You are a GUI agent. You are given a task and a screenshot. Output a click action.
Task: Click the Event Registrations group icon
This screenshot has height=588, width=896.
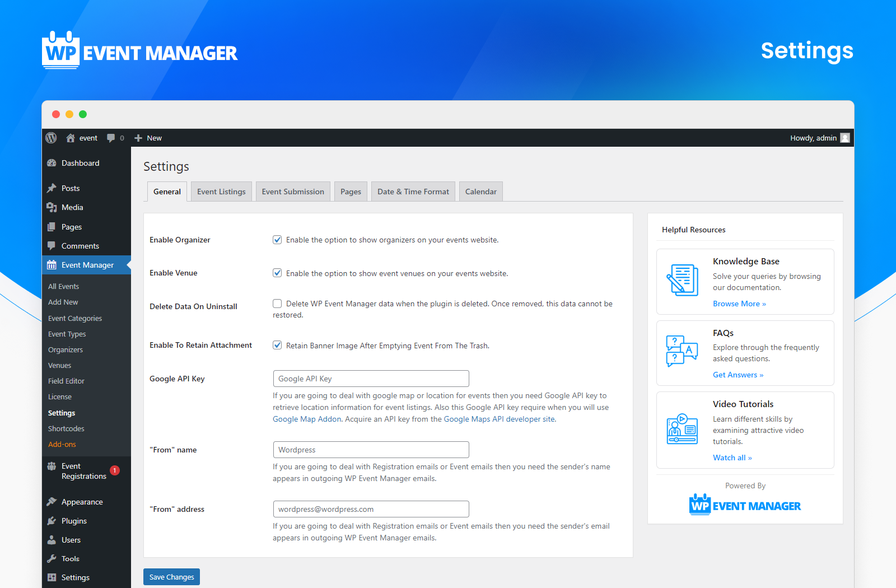(52, 466)
